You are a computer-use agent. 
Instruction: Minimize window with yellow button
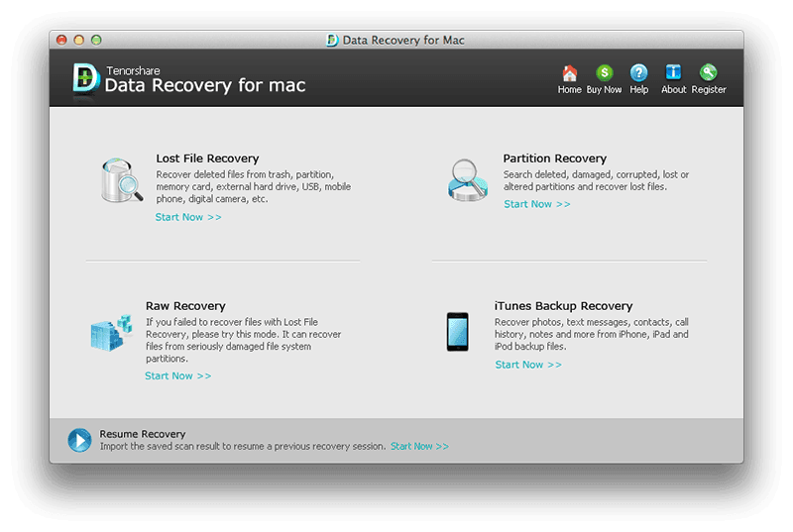pos(79,40)
